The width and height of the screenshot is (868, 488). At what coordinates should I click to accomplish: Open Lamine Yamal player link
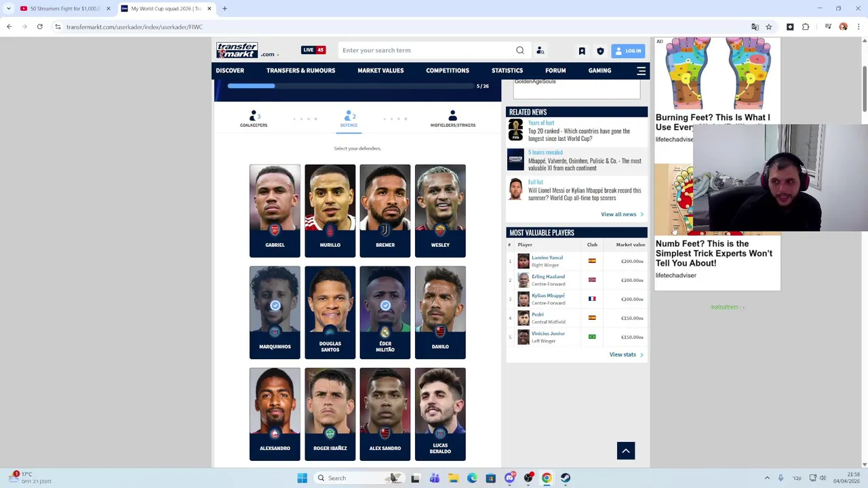547,258
